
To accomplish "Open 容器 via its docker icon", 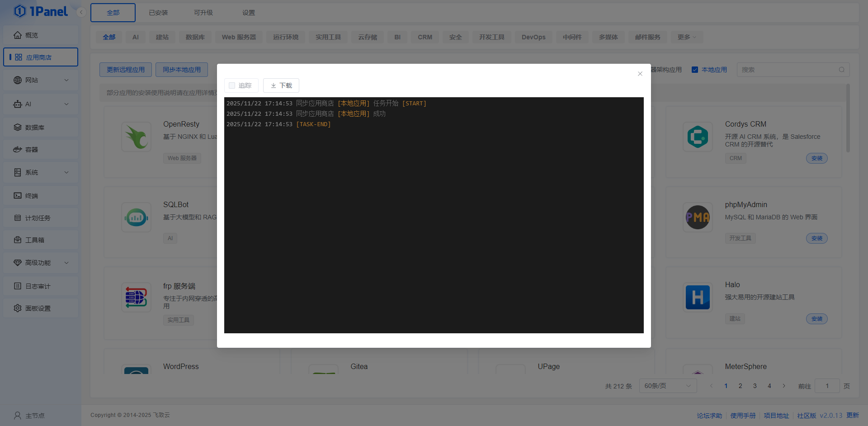I will [x=18, y=150].
